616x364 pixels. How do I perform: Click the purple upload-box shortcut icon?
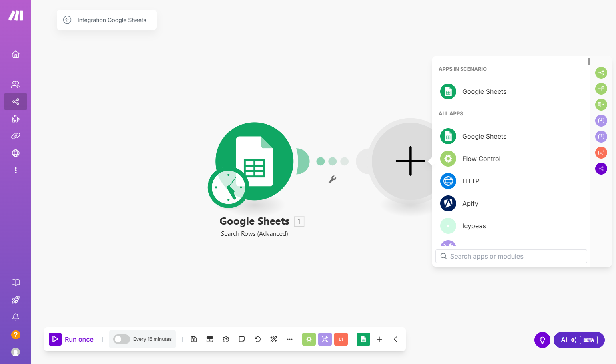pyautogui.click(x=601, y=137)
